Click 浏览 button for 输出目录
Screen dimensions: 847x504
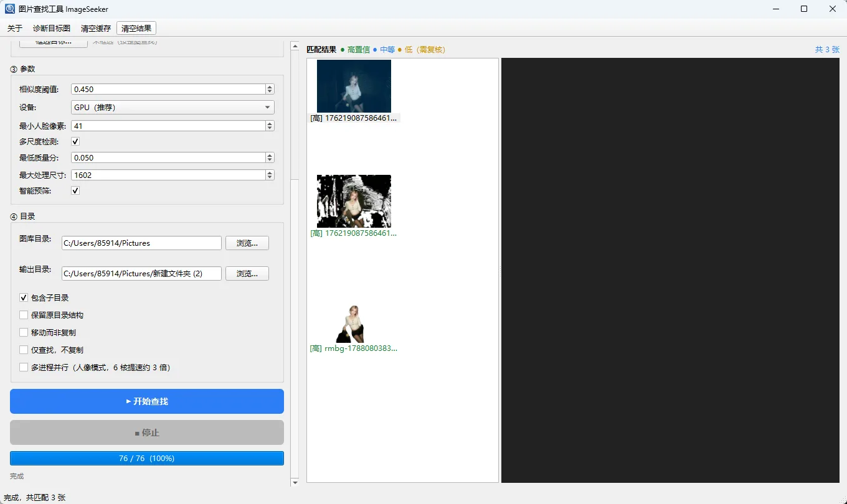247,273
